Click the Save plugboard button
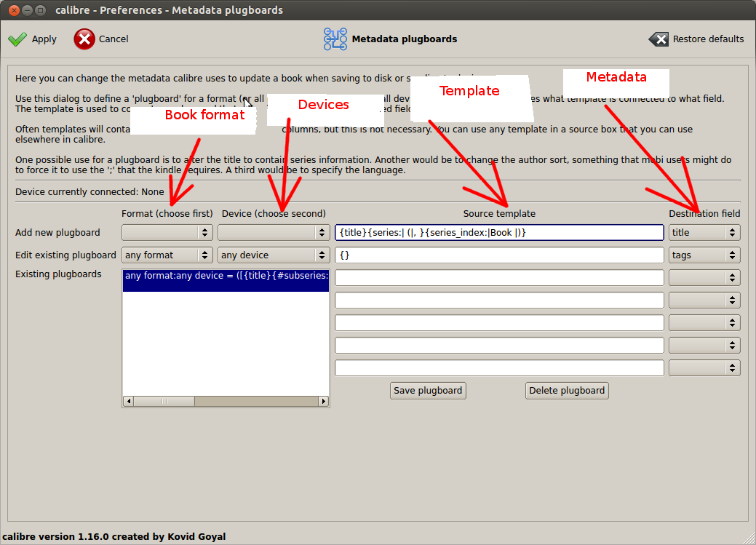 coord(428,391)
